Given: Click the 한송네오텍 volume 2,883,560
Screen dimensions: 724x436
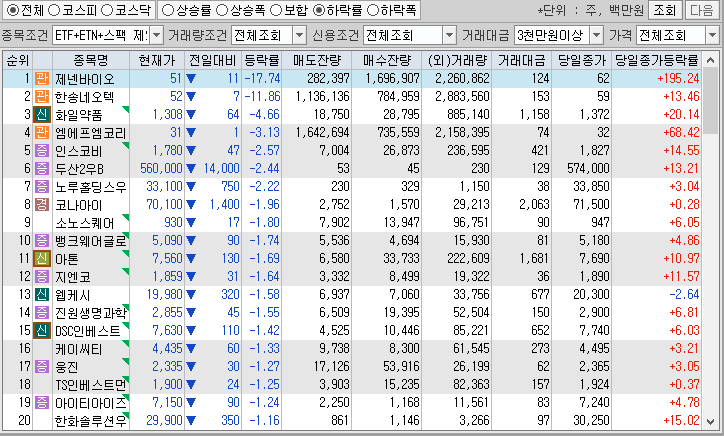Looking at the screenshot, I should (x=462, y=97).
